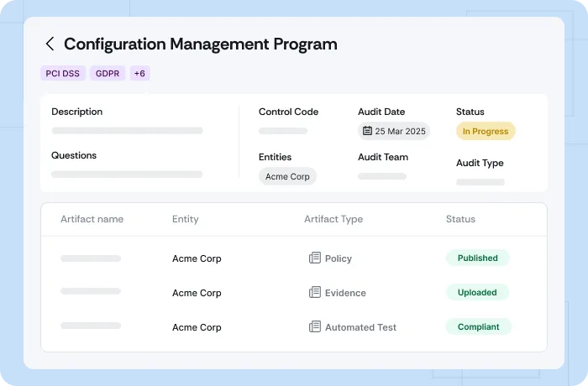Open the 25 Mar 2025 date picker
This screenshot has height=386, width=588.
(x=394, y=131)
